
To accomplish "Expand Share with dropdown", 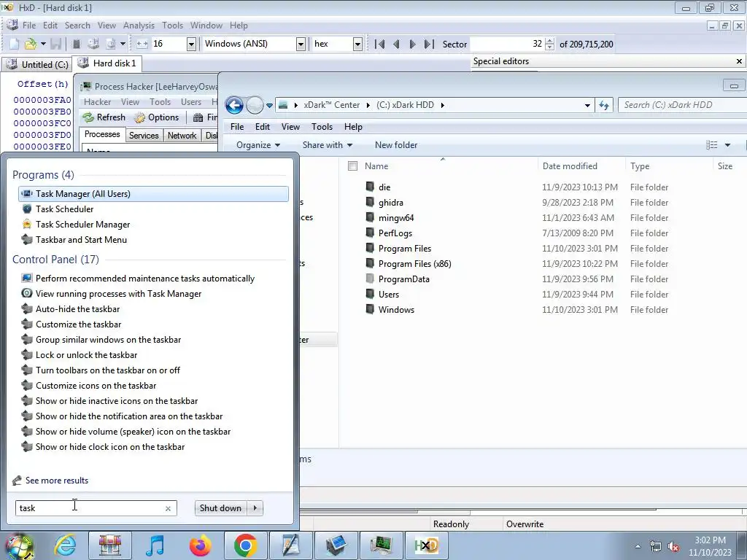I will 328,145.
